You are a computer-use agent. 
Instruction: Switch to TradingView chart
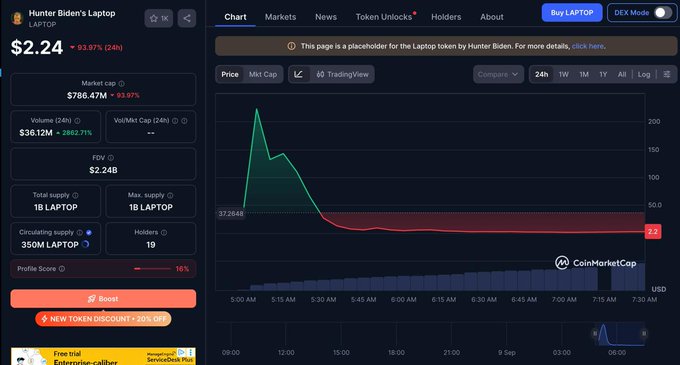coord(342,74)
